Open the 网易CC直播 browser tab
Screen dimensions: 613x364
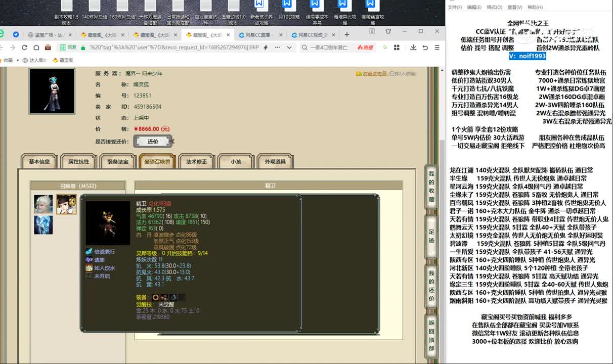click(x=259, y=35)
